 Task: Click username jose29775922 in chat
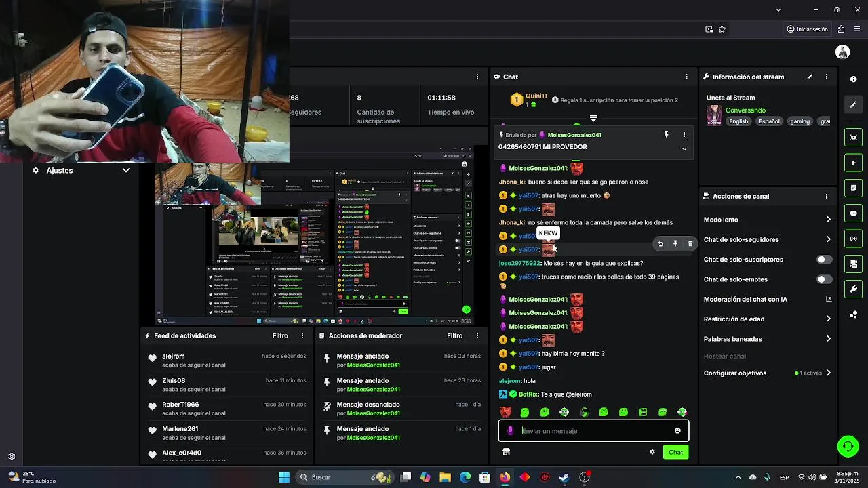click(x=519, y=264)
